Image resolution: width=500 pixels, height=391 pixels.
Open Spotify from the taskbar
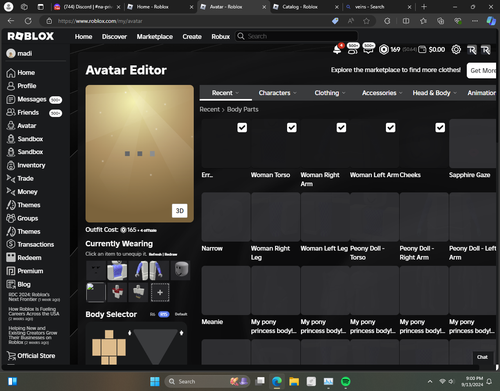[x=346, y=381]
